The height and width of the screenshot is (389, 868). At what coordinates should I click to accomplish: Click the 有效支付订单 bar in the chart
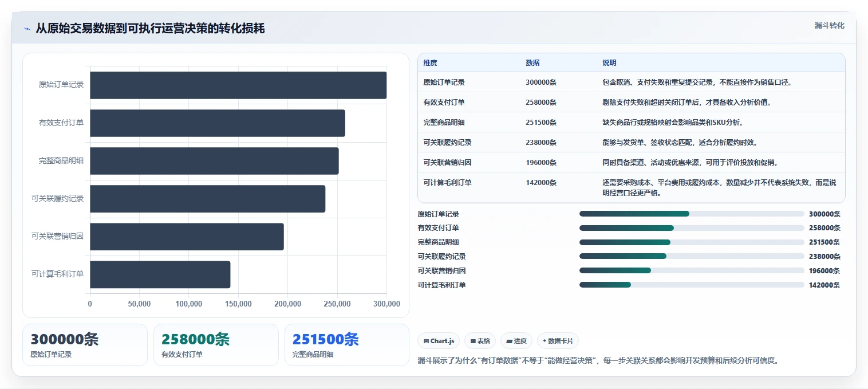pos(218,123)
